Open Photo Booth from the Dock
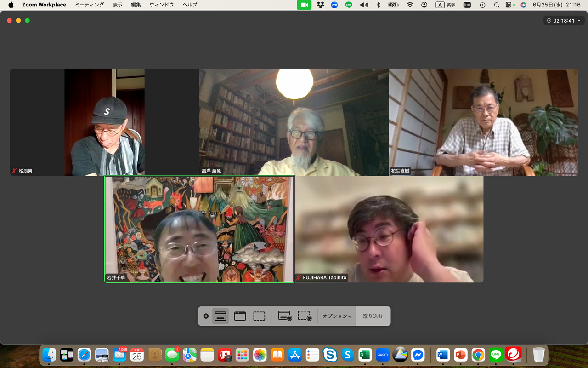The width and height of the screenshot is (588, 368). (225, 355)
